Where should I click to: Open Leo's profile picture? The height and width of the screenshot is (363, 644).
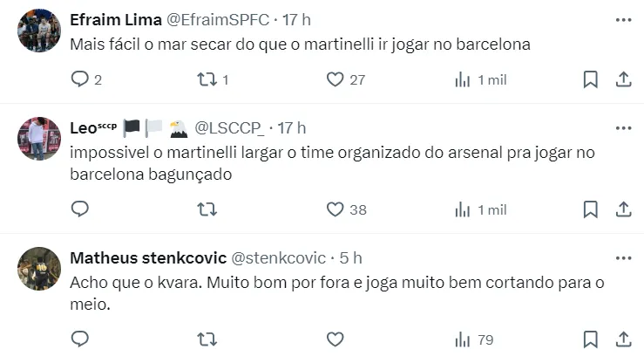38,137
